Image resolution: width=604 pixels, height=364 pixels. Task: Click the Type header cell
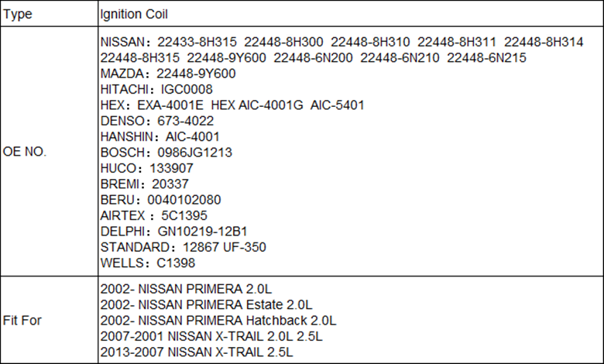pyautogui.click(x=50, y=14)
